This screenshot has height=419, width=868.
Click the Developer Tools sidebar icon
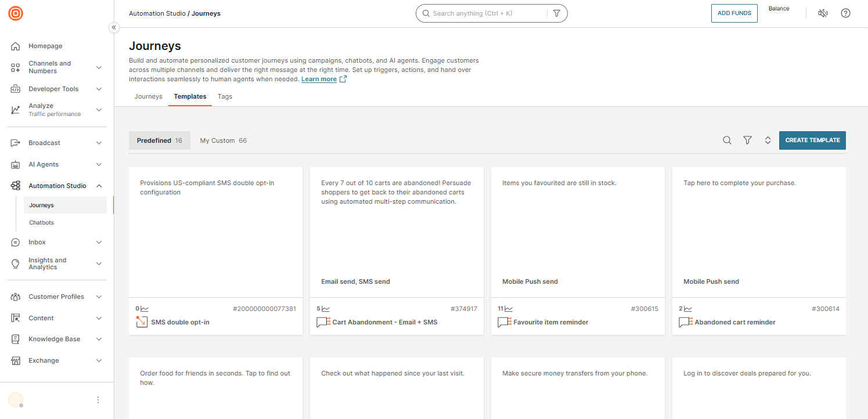(15, 88)
